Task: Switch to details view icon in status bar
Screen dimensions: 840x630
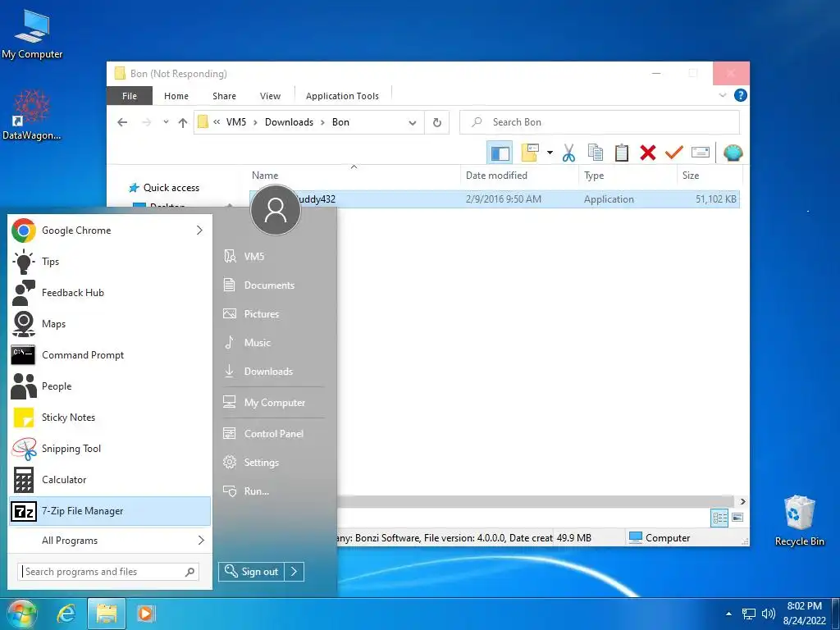Action: point(719,518)
